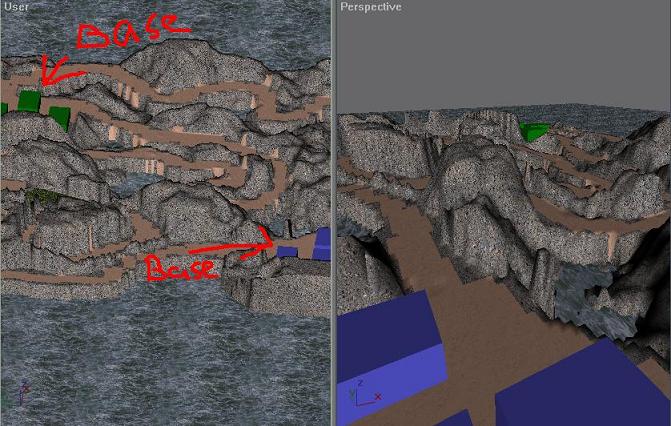
Task: Click the User viewport label
Action: [15, 7]
